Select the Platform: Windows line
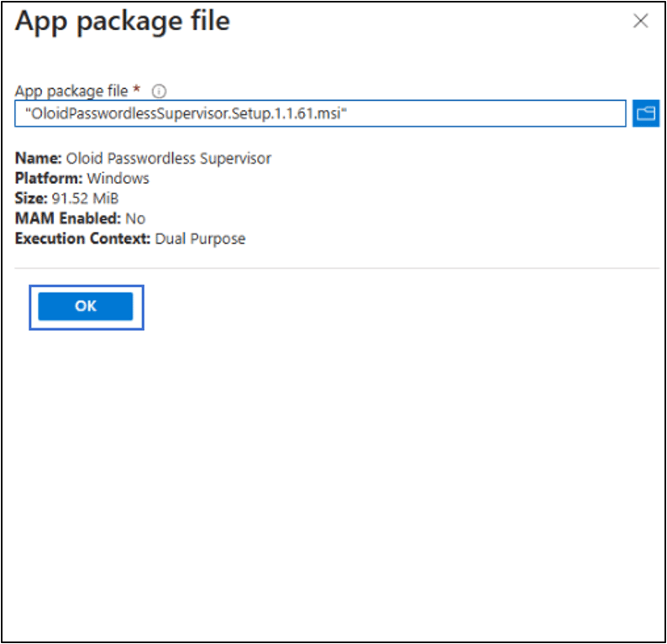The image size is (667, 644). 82,178
